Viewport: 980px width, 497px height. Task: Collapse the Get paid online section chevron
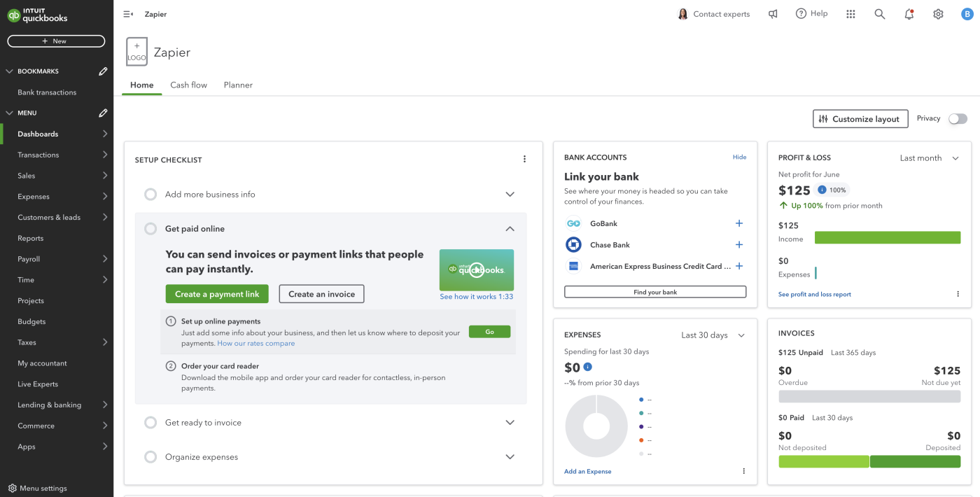tap(510, 229)
